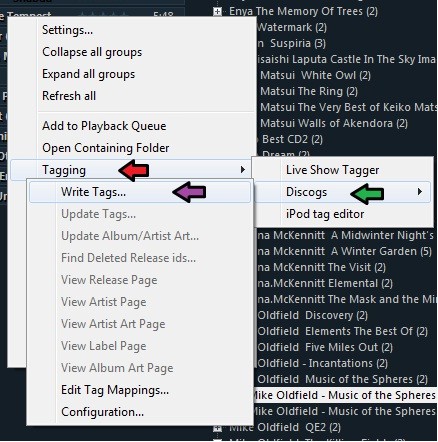Expand the Enya Memory Of Trees node
Image resolution: width=438 pixels, height=442 pixels.
coord(217,11)
